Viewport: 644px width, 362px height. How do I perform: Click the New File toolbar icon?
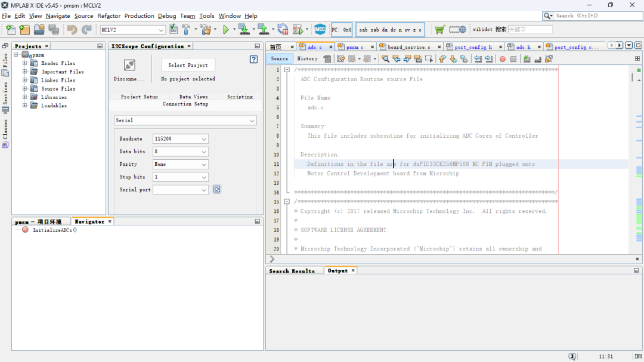(10, 30)
